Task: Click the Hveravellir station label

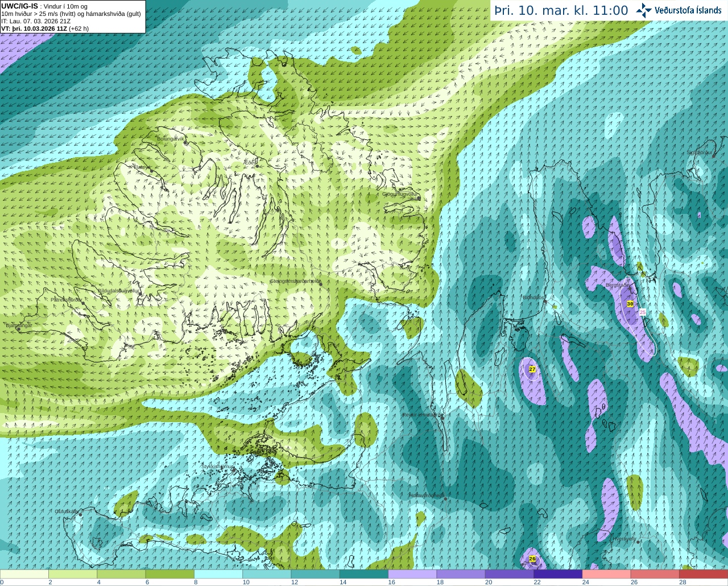Action: tap(624, 538)
